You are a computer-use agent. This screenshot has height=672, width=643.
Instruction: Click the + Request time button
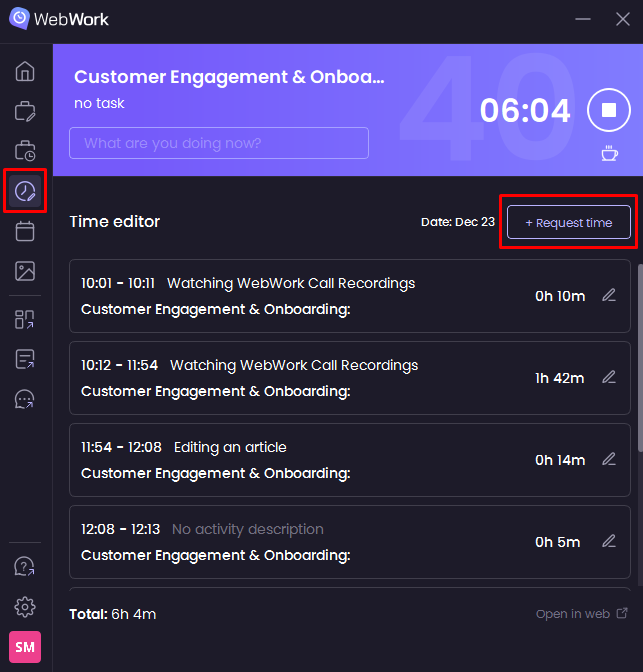coord(568,222)
